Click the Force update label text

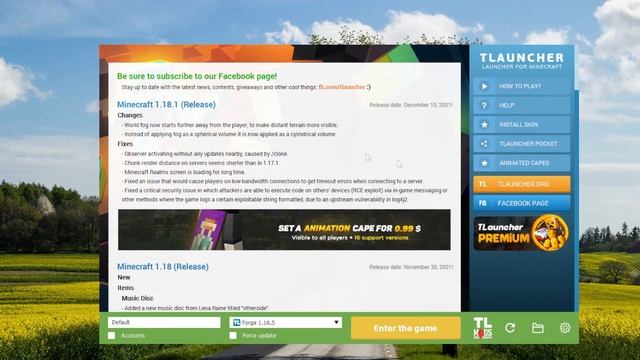click(259, 336)
